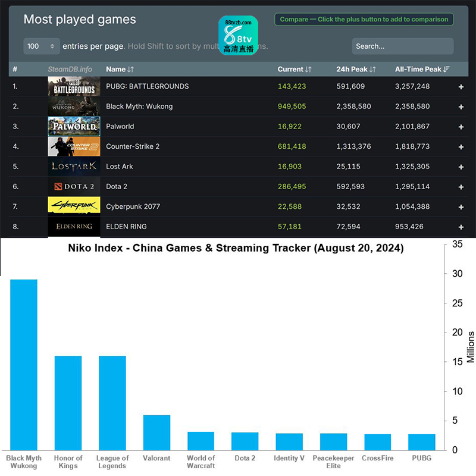Screen dimensions: 476x476
Task: Sort table by Name column
Action: tap(120, 69)
